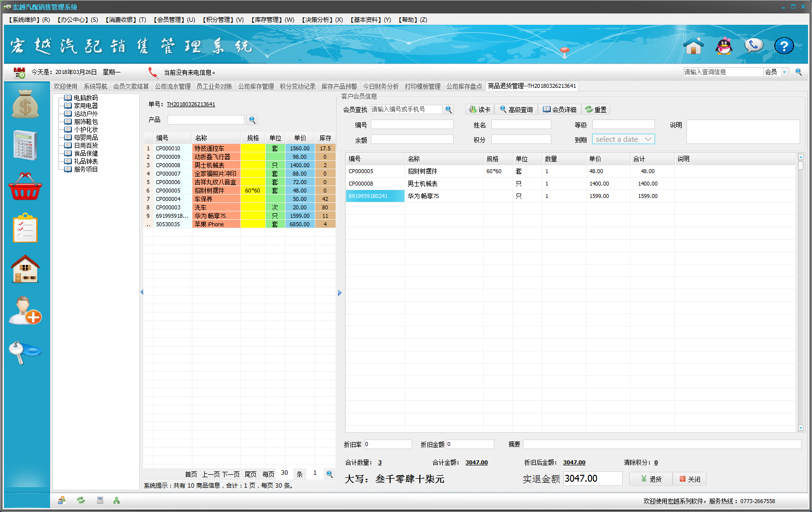Click the 退货 return button

650,479
